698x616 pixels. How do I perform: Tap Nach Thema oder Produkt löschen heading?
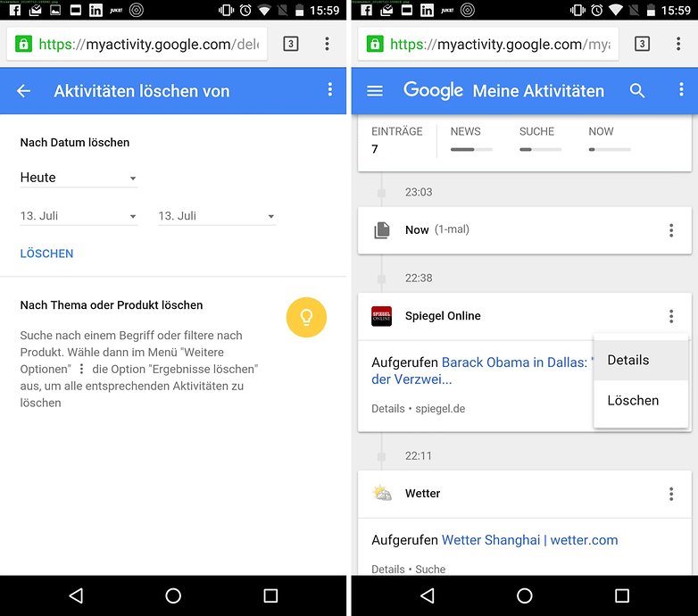pyautogui.click(x=112, y=305)
